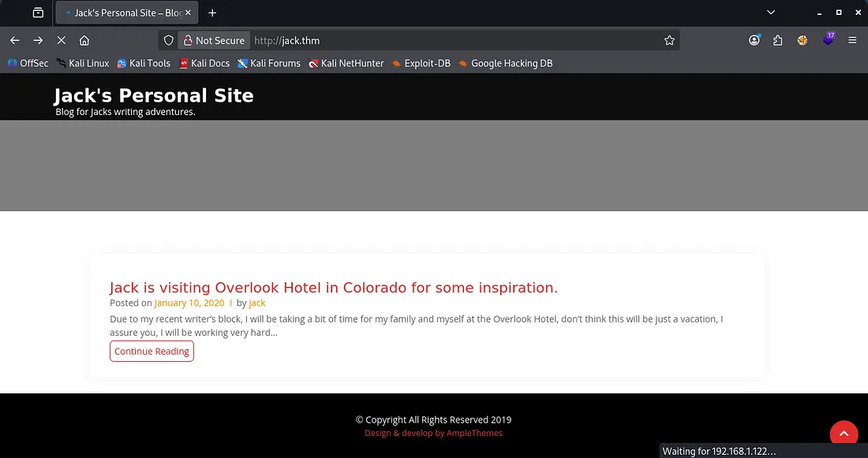Open a new browser tab

pyautogui.click(x=212, y=13)
